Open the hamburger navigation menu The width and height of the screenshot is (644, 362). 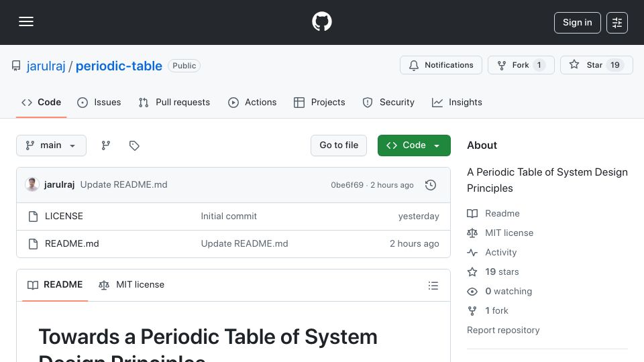(x=26, y=21)
